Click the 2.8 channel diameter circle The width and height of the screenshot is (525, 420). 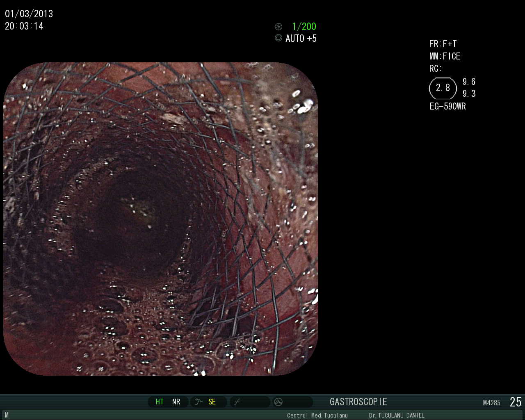(x=443, y=88)
